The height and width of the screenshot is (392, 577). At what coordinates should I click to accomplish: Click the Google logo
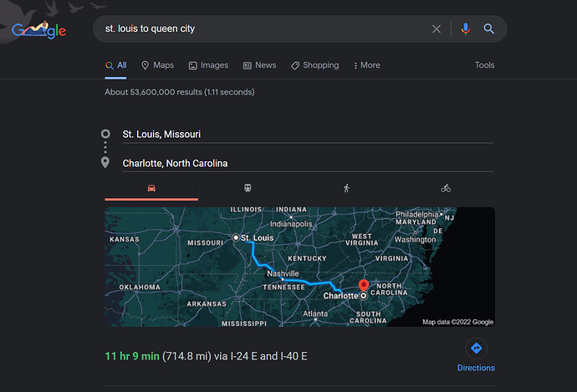click(39, 30)
